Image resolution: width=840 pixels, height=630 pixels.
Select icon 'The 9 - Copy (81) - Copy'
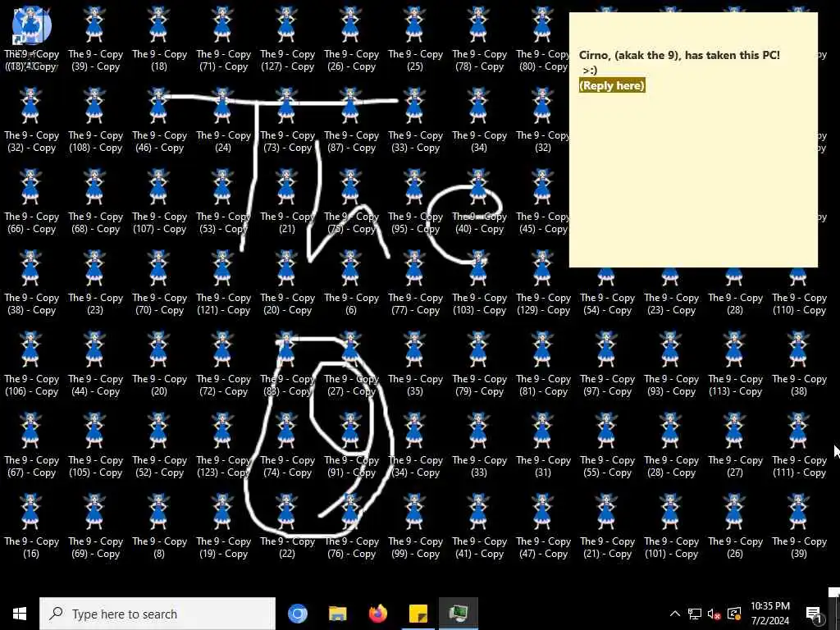(543, 364)
